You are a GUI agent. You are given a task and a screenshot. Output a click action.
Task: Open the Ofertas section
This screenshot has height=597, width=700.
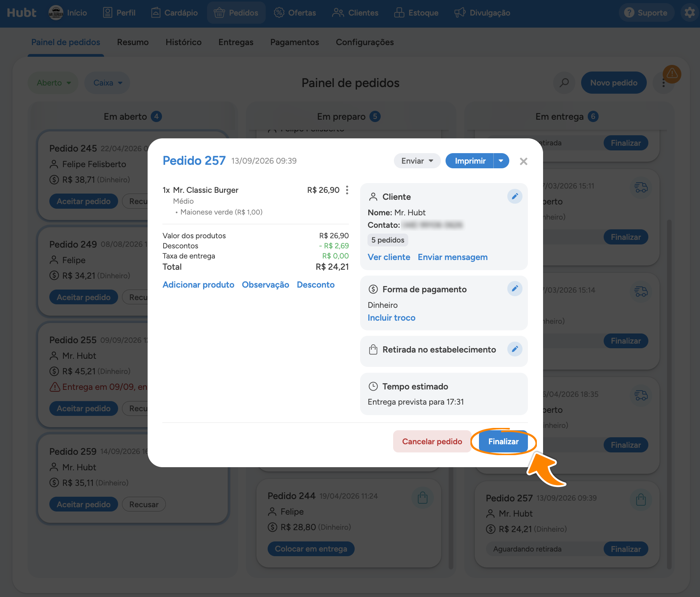tap(295, 13)
